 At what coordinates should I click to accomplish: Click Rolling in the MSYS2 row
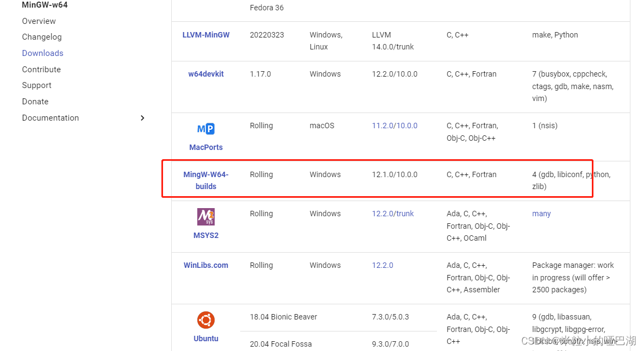click(x=261, y=214)
